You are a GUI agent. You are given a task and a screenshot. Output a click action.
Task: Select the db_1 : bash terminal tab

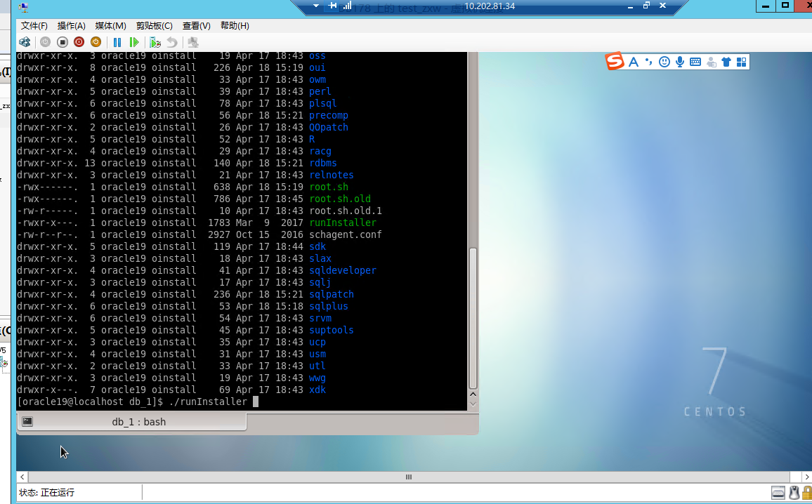[132, 422]
